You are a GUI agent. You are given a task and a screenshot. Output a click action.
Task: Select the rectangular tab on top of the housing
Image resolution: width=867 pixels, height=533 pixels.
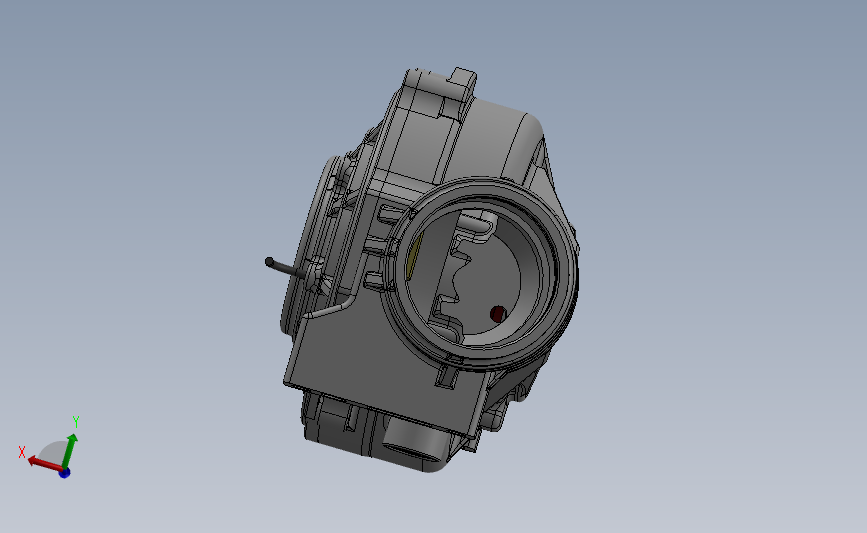[462, 81]
